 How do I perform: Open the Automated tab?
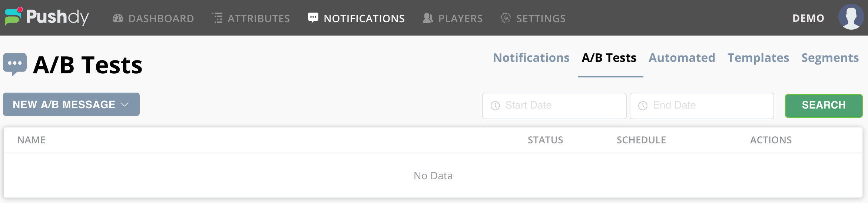682,58
